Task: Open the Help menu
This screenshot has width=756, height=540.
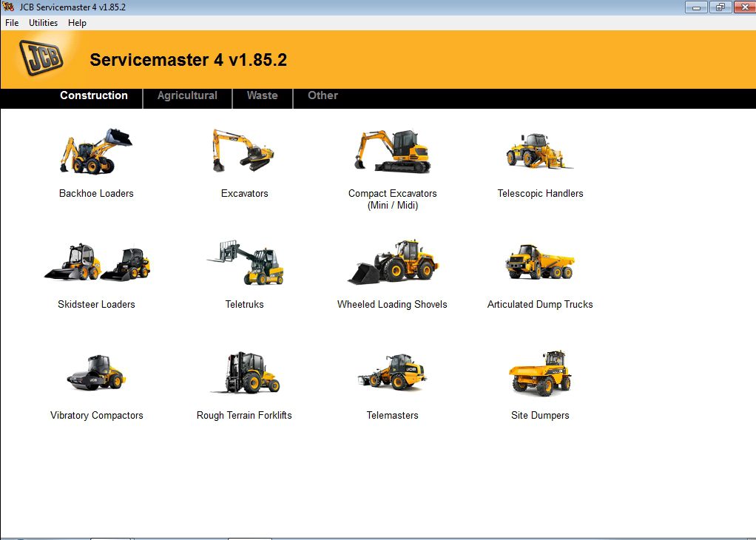Action: tap(76, 23)
